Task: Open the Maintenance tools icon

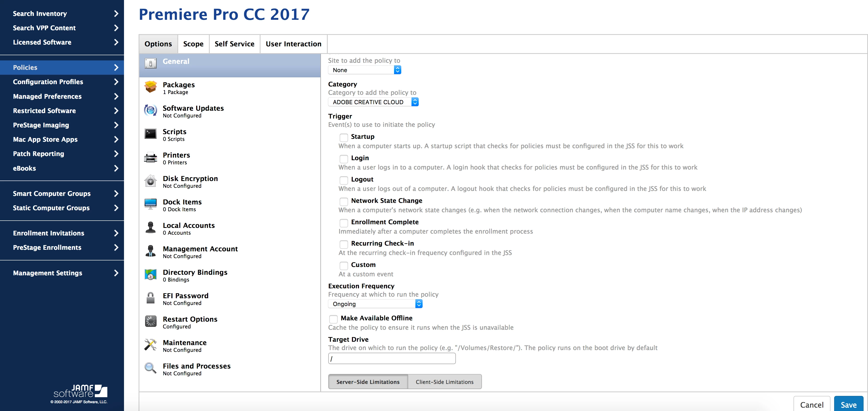Action: click(x=150, y=345)
